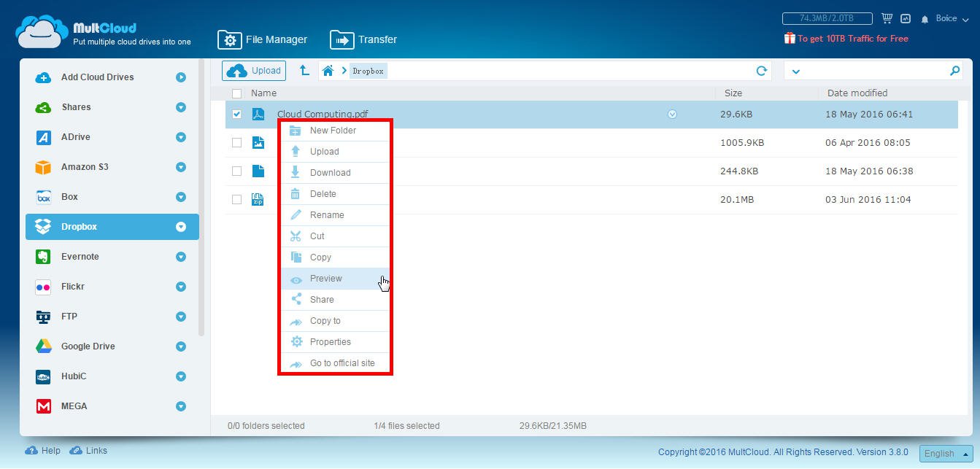
Task: Open the shopping cart icon
Action: 887,18
